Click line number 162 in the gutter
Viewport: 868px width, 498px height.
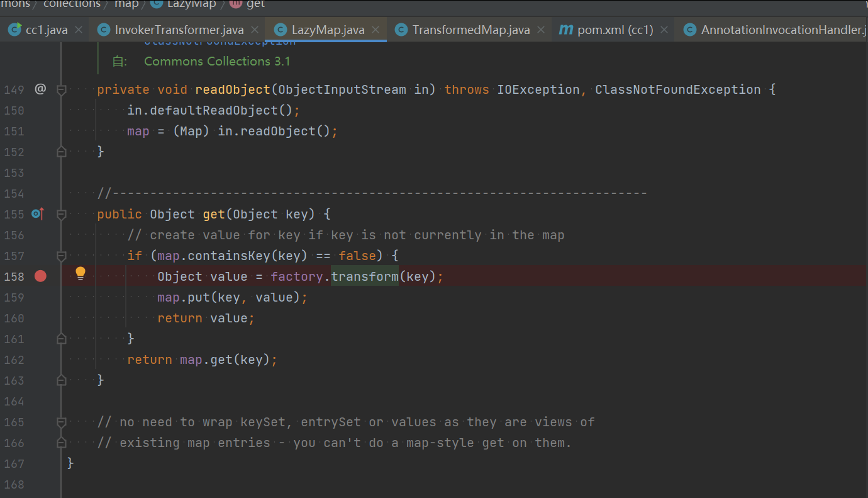pyautogui.click(x=14, y=359)
